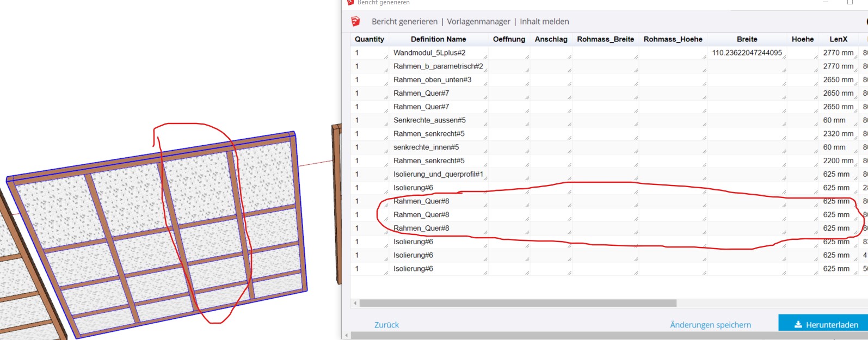Click the Breite value 110.23622047244095 cell
This screenshot has height=340, width=868.
tap(747, 53)
